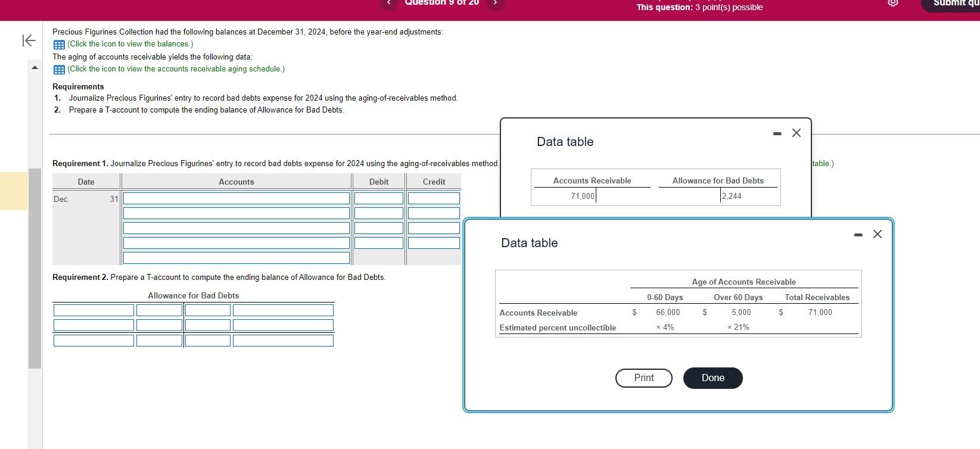Select the 5,000 value Over 60 Days

point(741,312)
